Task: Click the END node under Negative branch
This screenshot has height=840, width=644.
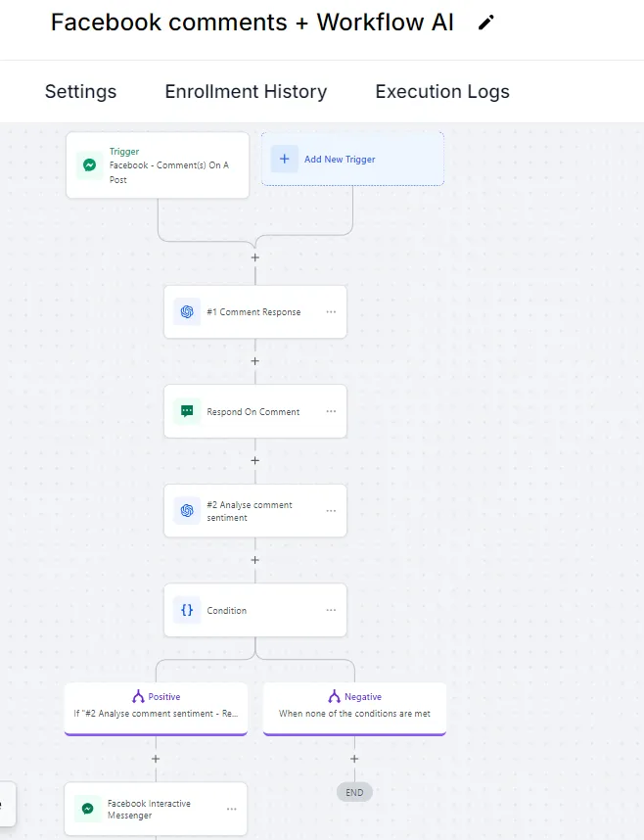Action: point(354,792)
